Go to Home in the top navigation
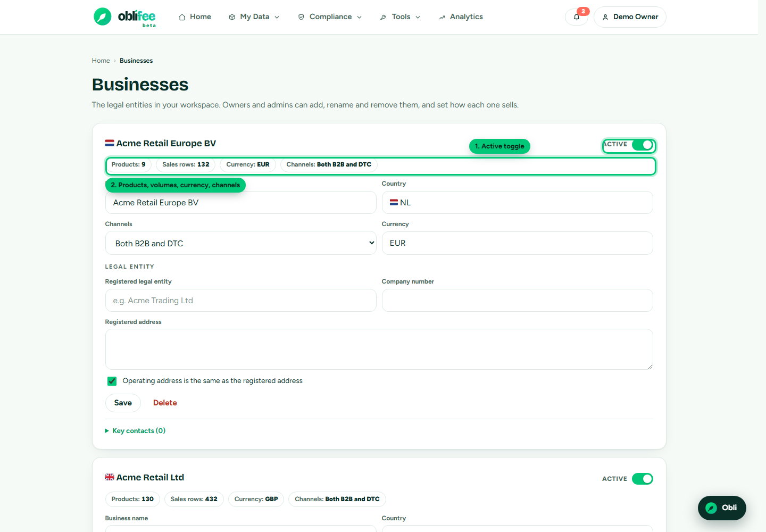The height and width of the screenshot is (532, 766). [x=195, y=17]
